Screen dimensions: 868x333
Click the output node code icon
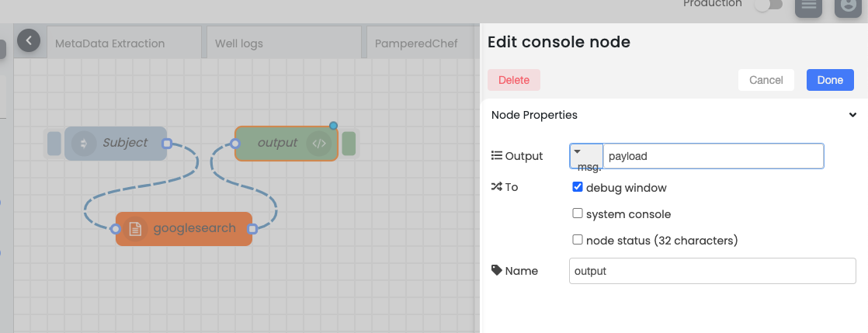[x=318, y=144]
